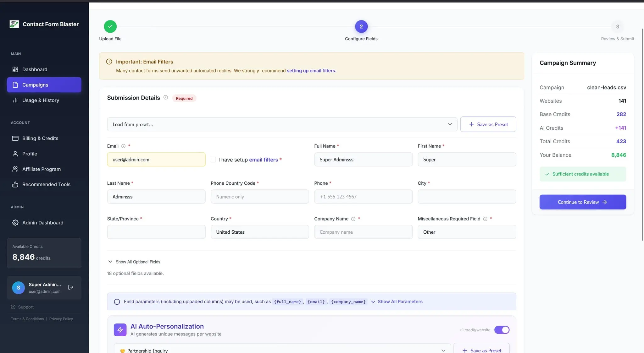Viewport: 644px width, 353px height.
Task: Click the page vertical scrollbar
Action: pyautogui.click(x=642, y=134)
